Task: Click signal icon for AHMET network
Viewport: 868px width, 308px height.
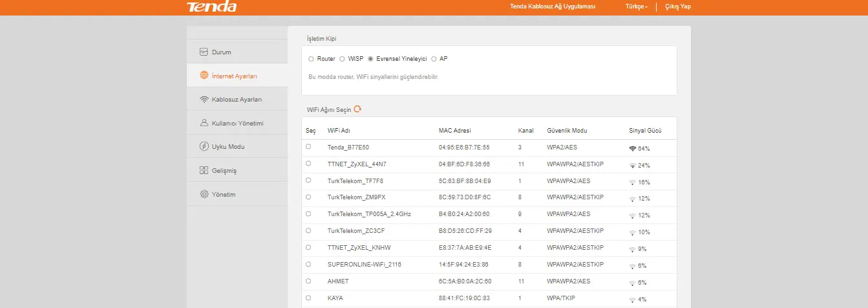Action: point(633,282)
